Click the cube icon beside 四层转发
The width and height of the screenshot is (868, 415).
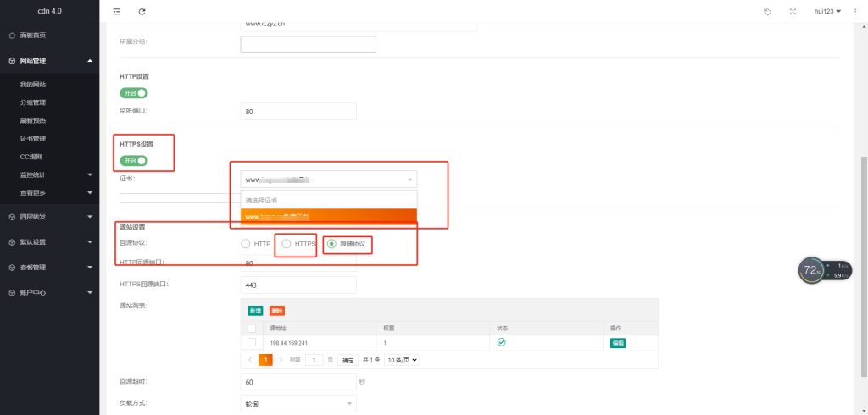pyautogui.click(x=11, y=216)
